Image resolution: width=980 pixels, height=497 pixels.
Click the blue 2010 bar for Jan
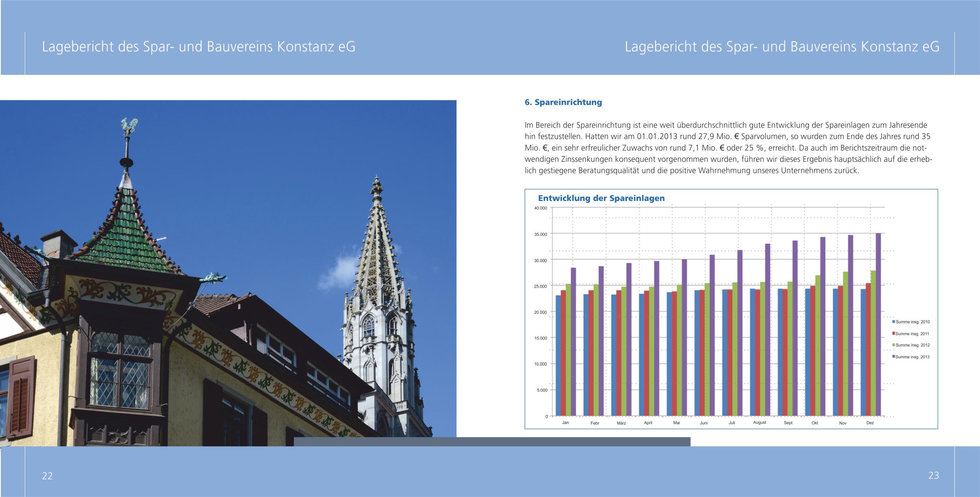pyautogui.click(x=558, y=355)
